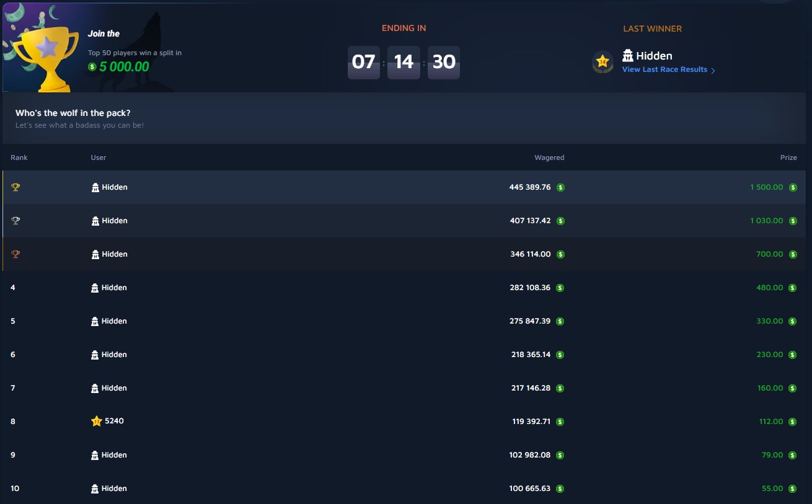Image resolution: width=812 pixels, height=504 pixels.
Task: Click the Wagered column header
Action: click(549, 157)
